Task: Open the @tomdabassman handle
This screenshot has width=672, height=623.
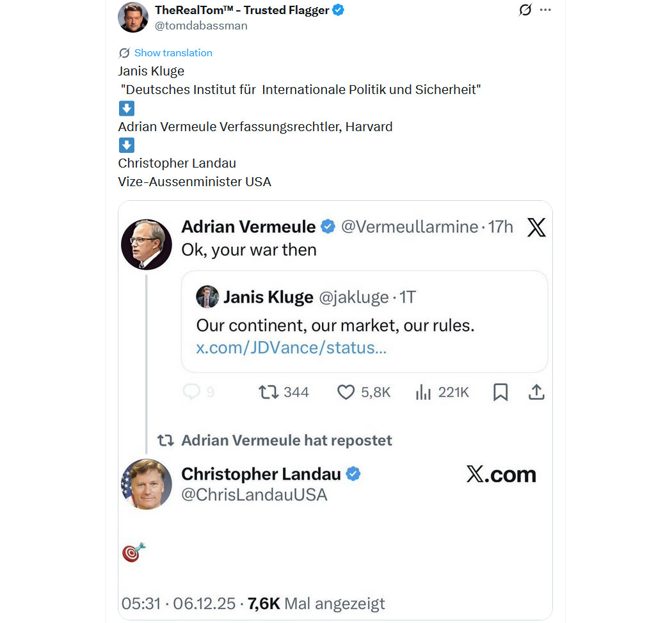Action: (x=201, y=26)
